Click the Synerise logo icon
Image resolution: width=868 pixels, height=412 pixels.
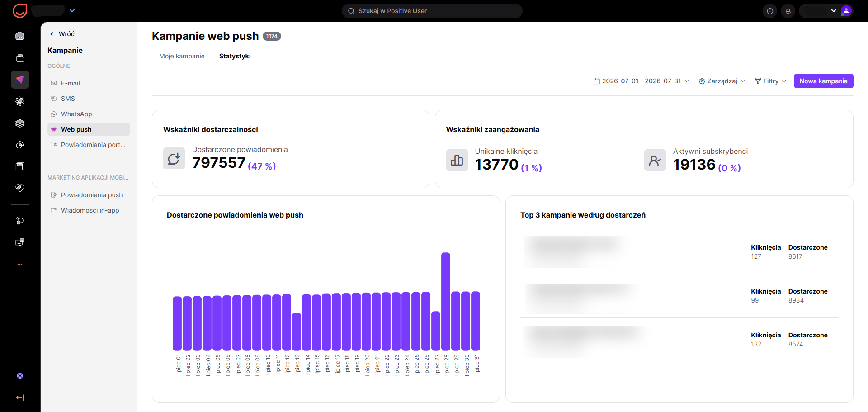coord(20,10)
